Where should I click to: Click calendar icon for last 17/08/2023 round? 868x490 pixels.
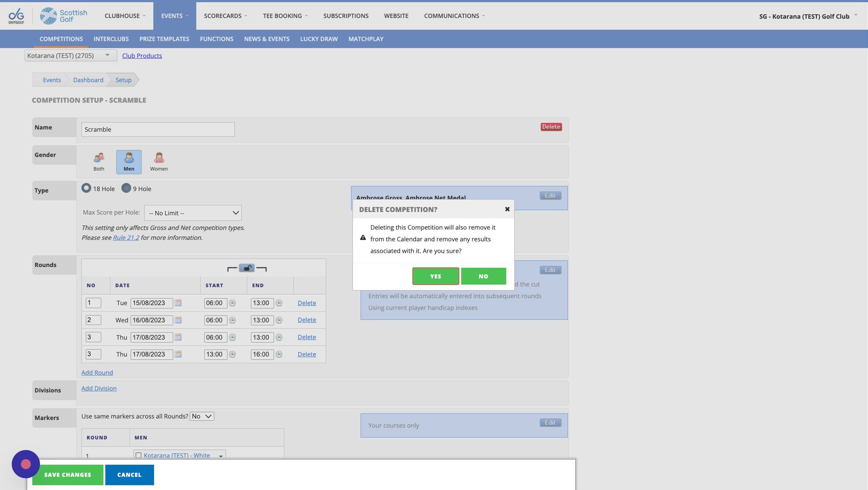pos(178,354)
